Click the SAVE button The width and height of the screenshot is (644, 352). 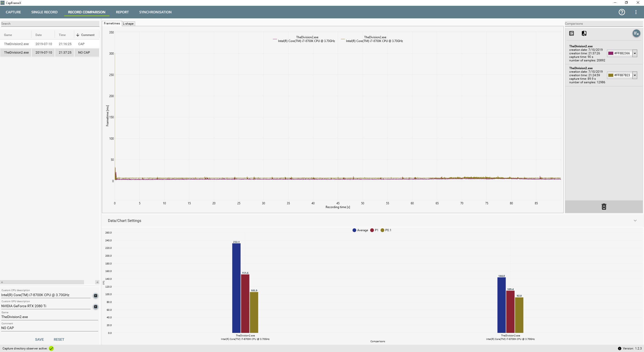point(39,339)
